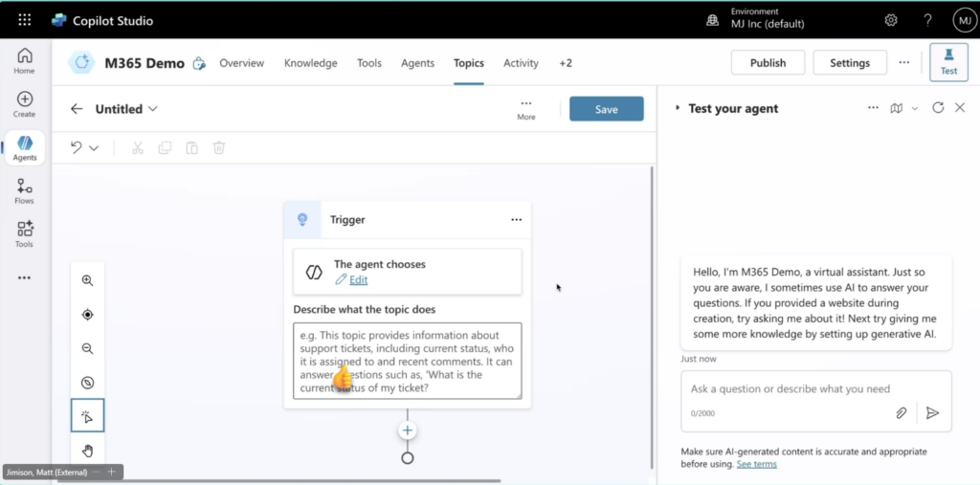Go back with the left arrow
980x485 pixels.
click(77, 109)
